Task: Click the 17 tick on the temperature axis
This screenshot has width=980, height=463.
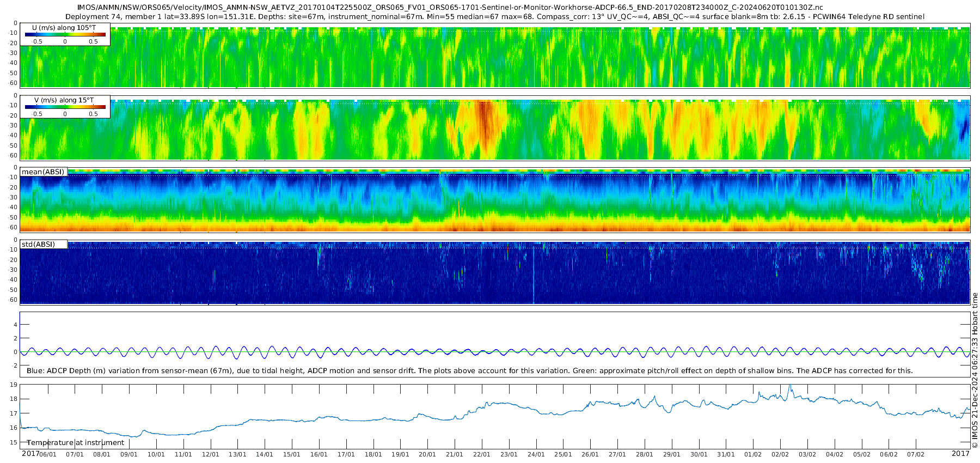Action: tap(14, 413)
